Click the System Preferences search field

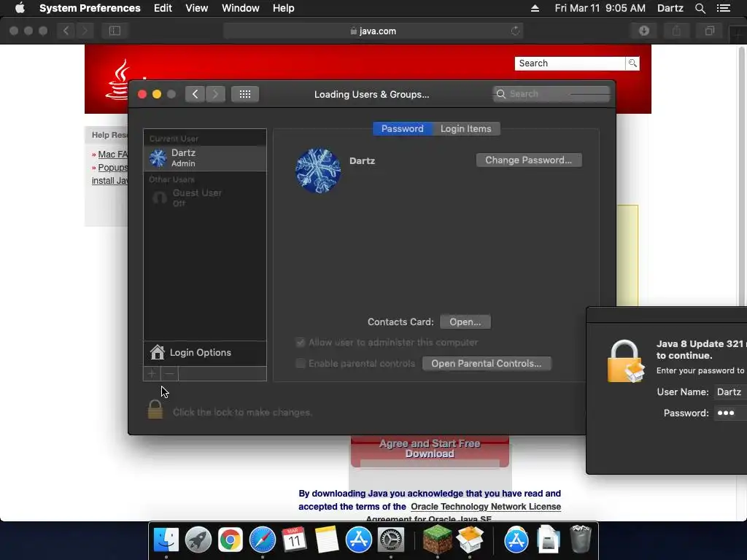point(551,94)
